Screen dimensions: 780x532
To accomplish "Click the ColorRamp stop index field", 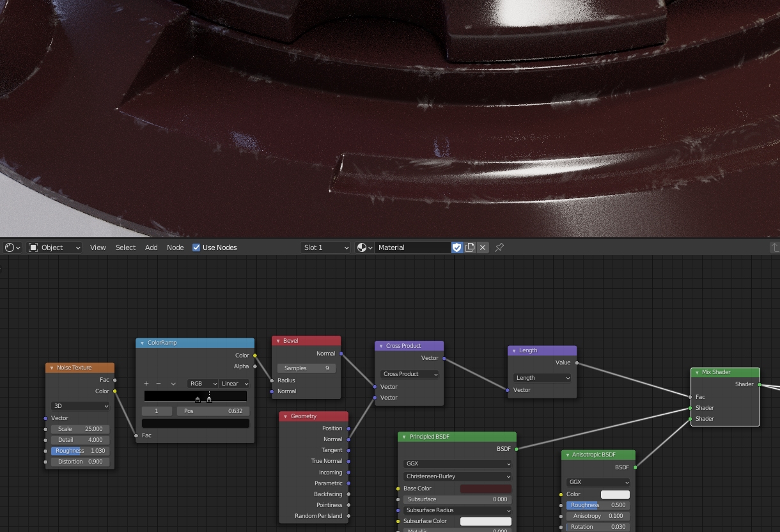I will (x=157, y=411).
